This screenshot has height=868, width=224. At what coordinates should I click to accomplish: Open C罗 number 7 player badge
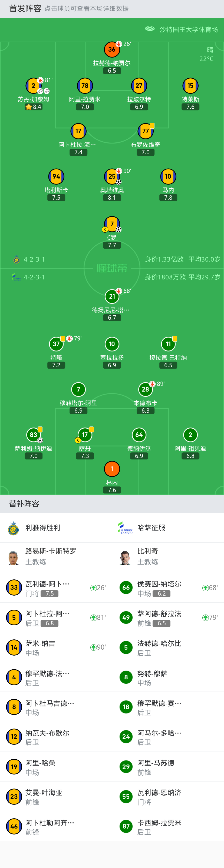pos(112,224)
